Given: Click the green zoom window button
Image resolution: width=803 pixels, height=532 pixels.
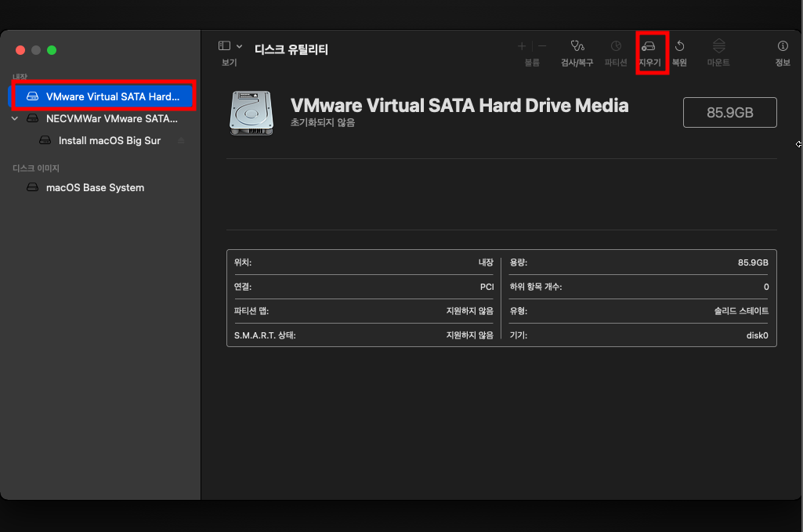Looking at the screenshot, I should point(52,50).
